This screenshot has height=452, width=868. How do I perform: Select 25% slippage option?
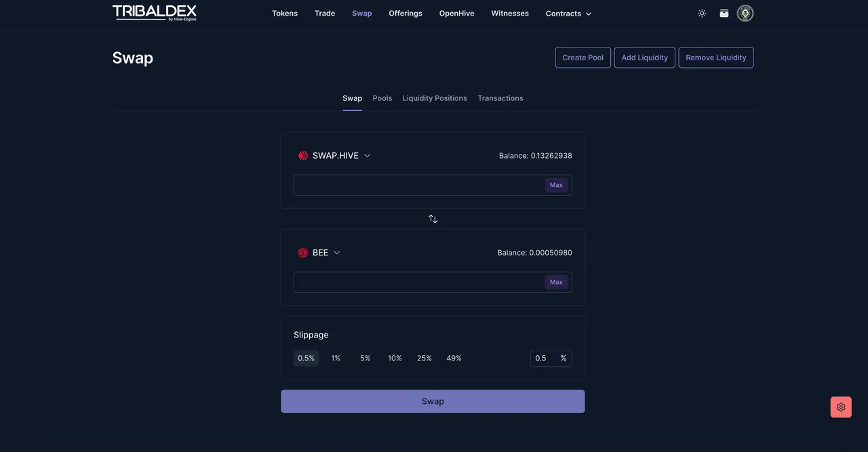[425, 358]
